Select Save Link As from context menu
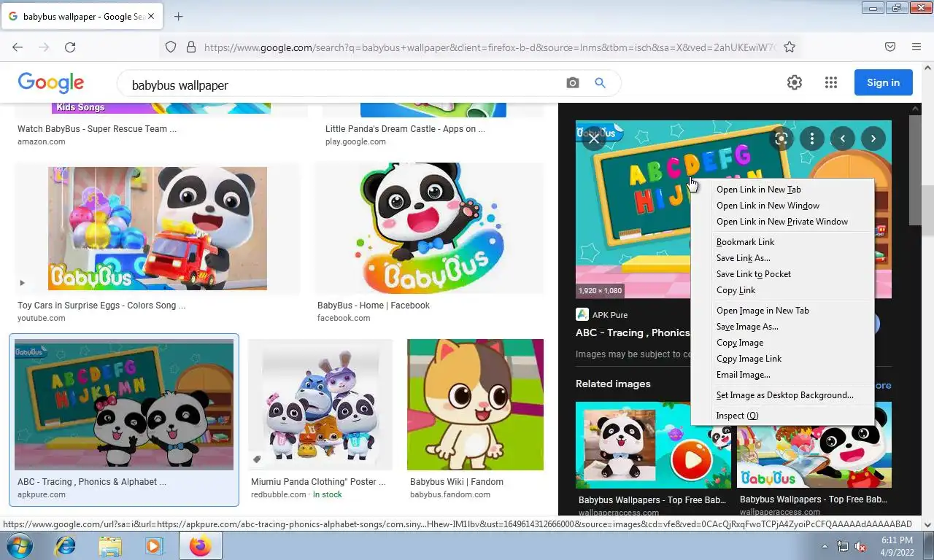 coord(782,258)
